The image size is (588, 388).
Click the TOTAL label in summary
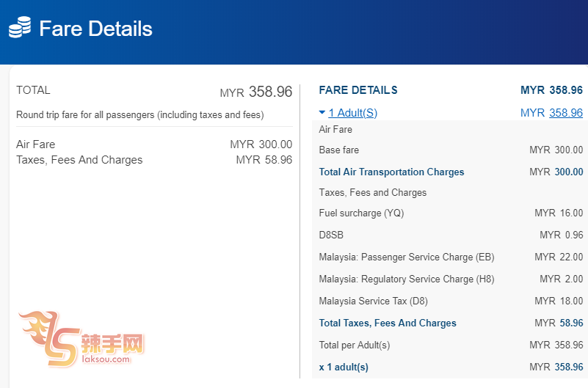click(x=33, y=90)
